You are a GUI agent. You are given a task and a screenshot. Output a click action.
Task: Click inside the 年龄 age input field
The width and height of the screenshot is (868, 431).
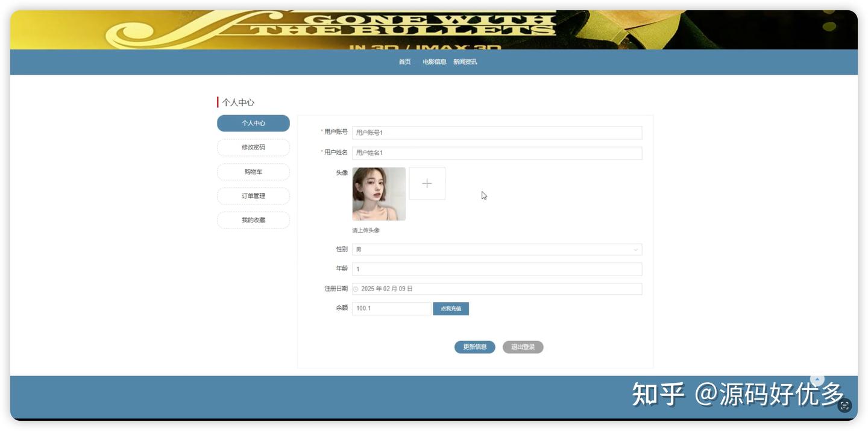497,268
